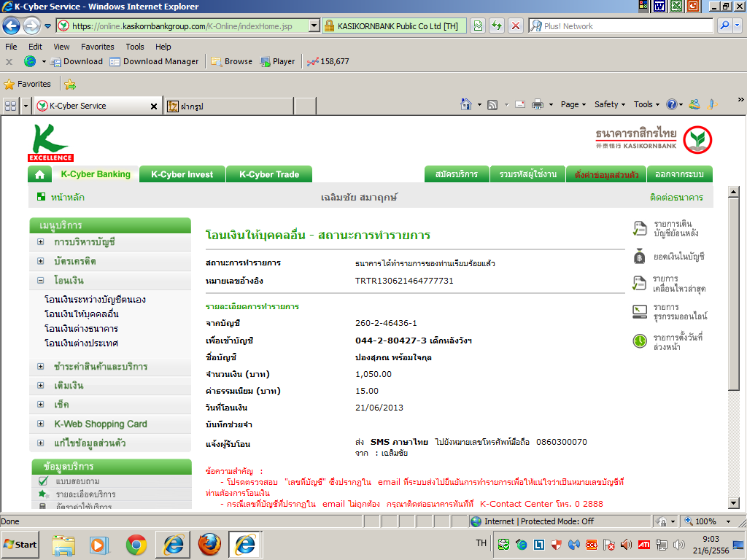The image size is (747, 560).
Task: Go back using the browser Back arrow
Action: [12, 26]
